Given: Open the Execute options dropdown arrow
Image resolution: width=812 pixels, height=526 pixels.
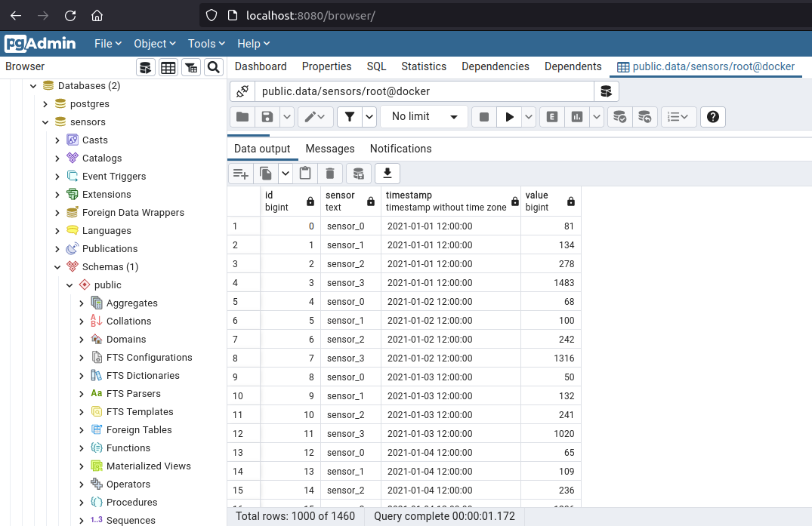Looking at the screenshot, I should (529, 117).
